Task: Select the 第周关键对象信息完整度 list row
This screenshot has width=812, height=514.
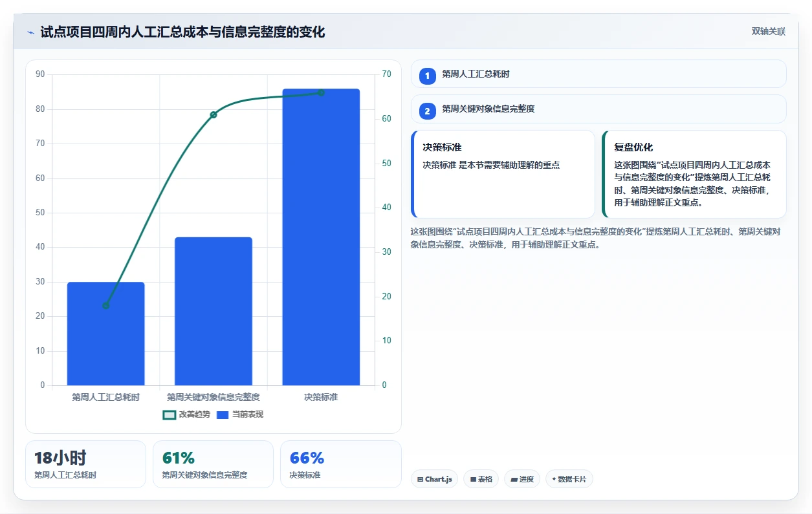Action: (x=598, y=109)
